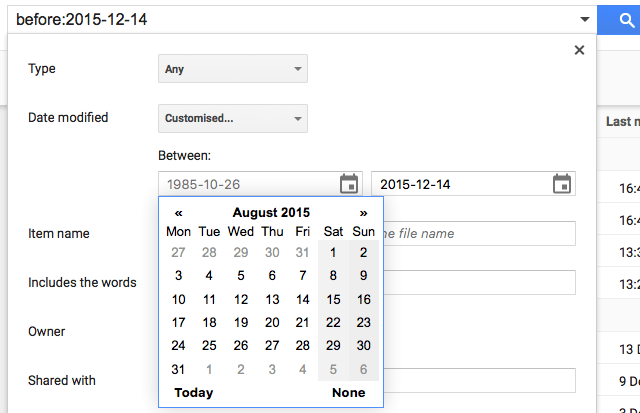Go to previous month in calendar

point(178,213)
